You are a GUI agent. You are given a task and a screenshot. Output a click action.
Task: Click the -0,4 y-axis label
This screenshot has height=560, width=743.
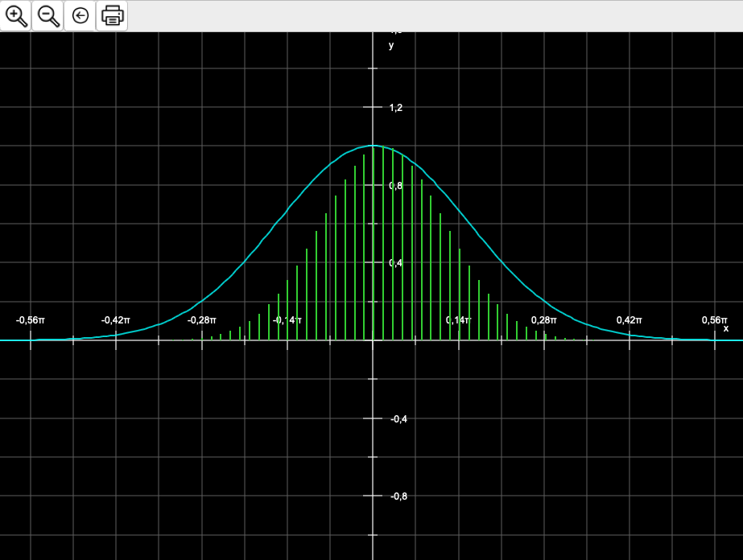coord(398,419)
